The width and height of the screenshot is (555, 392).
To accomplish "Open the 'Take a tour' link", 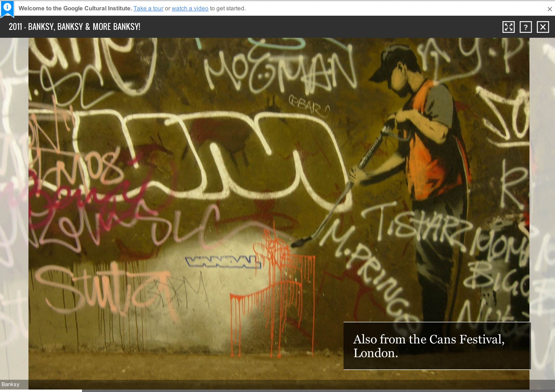I will 148,8.
